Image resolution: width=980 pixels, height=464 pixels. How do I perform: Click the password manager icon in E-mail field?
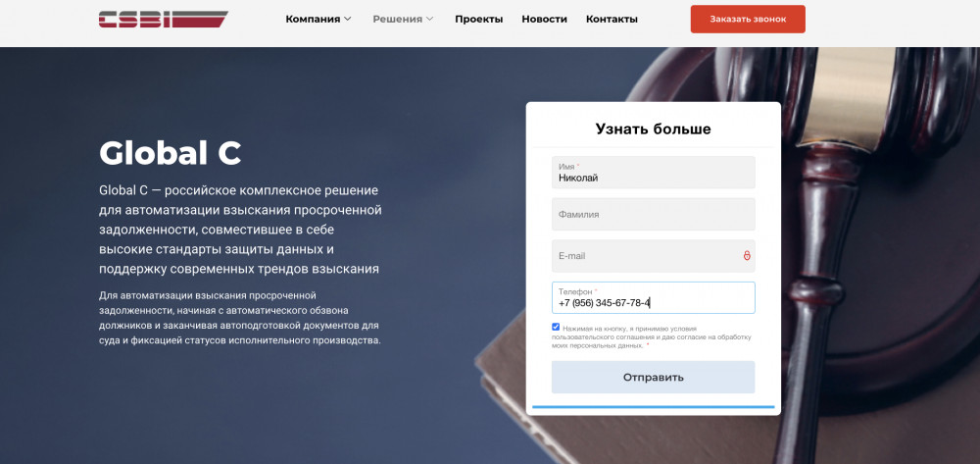(x=746, y=256)
